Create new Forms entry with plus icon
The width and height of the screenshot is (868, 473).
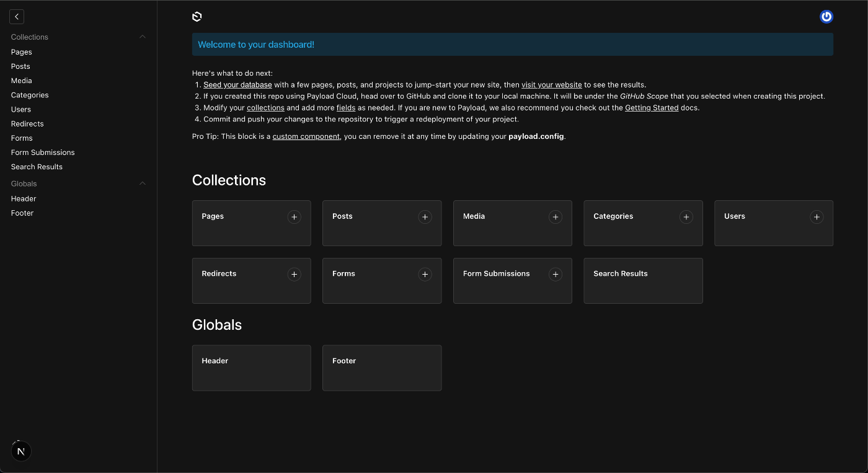425,275
